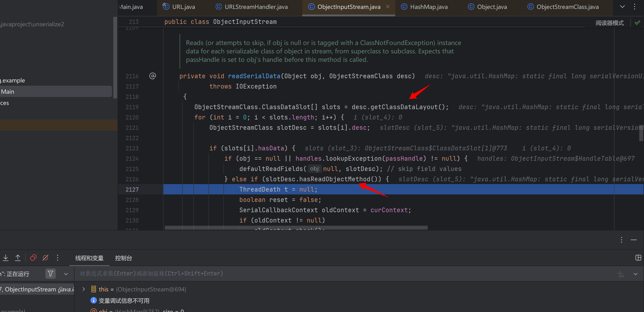The height and width of the screenshot is (312, 644).
Task: Click the Step Into download-arrow icon
Action: click(5, 258)
